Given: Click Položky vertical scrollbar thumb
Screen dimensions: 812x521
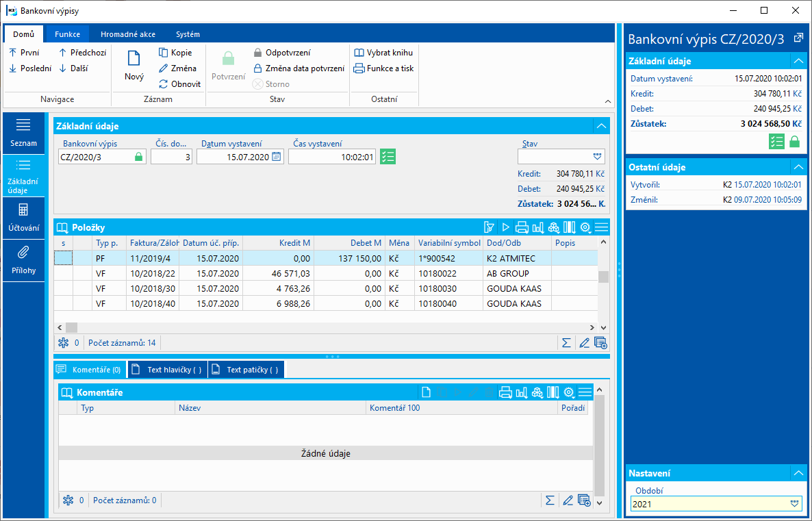Looking at the screenshot, I should (603, 277).
